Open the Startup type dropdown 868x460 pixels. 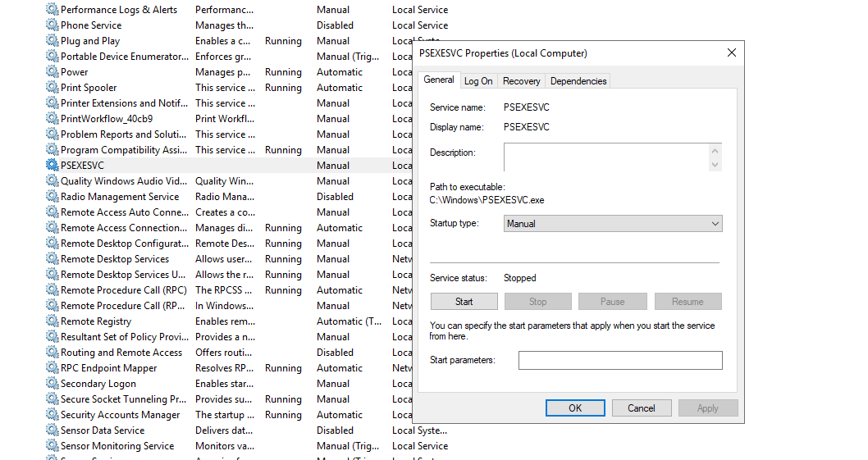tap(613, 224)
